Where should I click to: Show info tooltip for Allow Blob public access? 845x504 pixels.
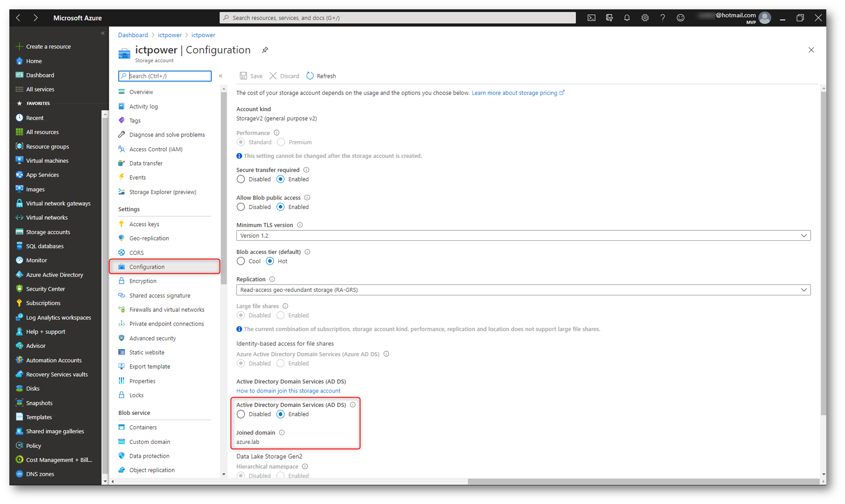[x=307, y=198]
